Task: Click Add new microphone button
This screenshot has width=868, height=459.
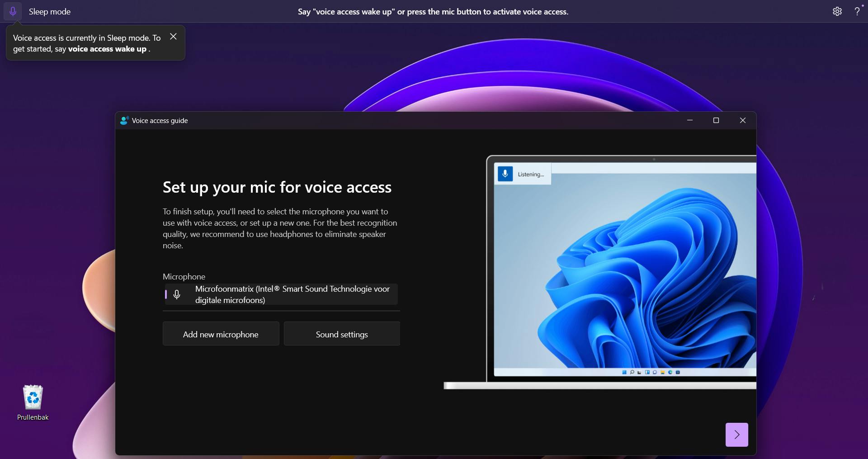Action: [x=221, y=334]
